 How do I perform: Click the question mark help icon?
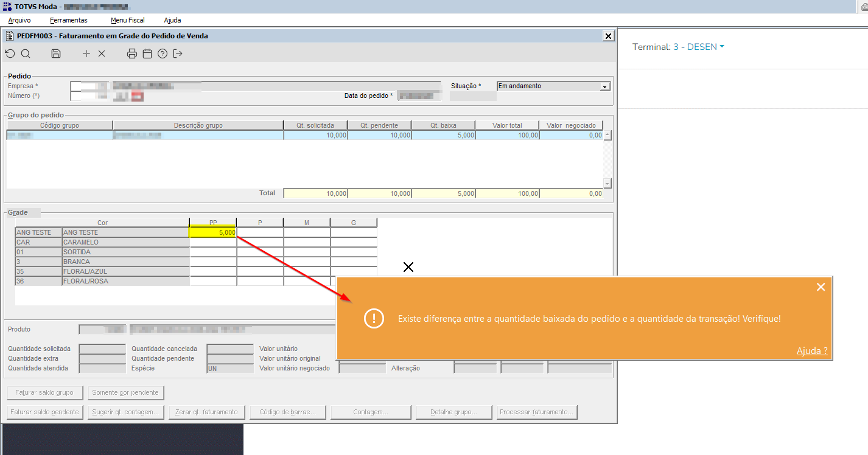click(163, 54)
